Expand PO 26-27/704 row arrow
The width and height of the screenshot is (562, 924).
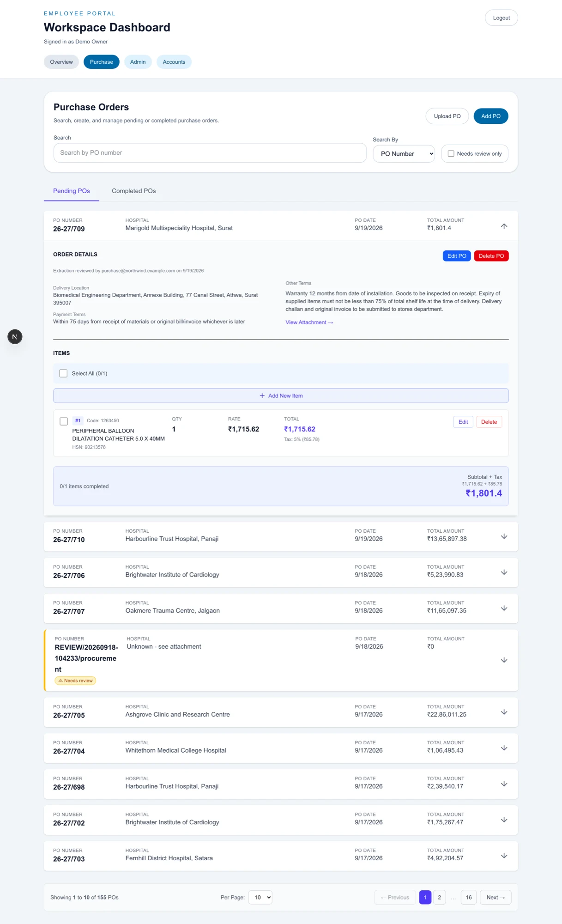click(504, 748)
